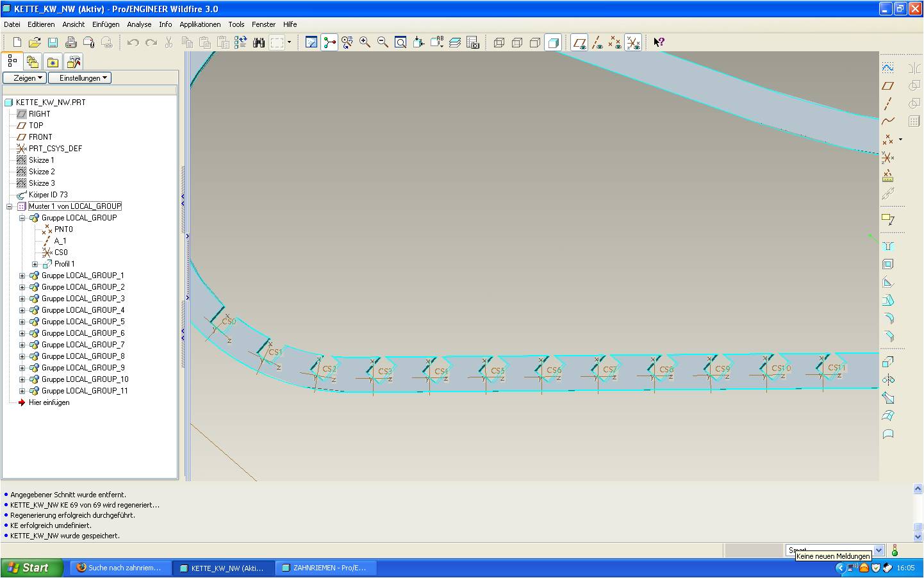Switch to ZAHNRIEMEN Pro/E taskbar window
This screenshot has width=924, height=578.
pos(326,568)
